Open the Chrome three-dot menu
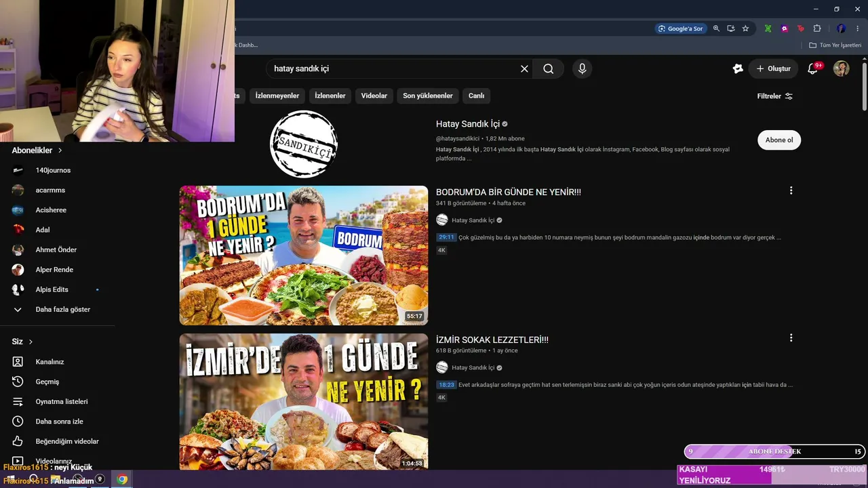 click(858, 28)
